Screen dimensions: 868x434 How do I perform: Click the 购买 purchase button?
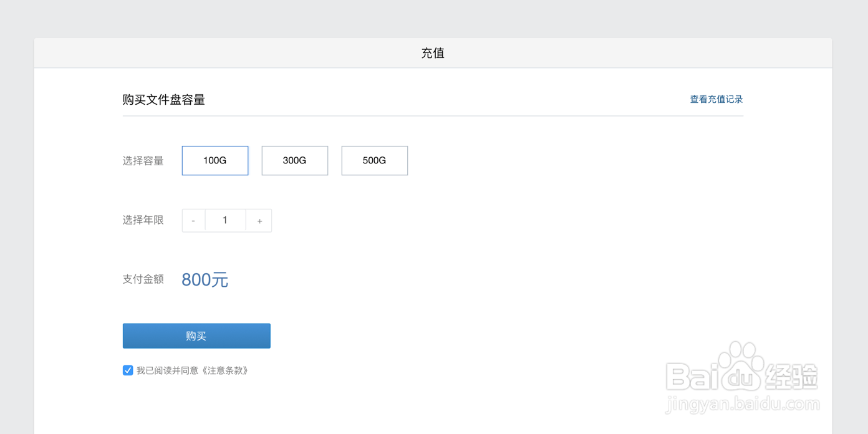[196, 335]
